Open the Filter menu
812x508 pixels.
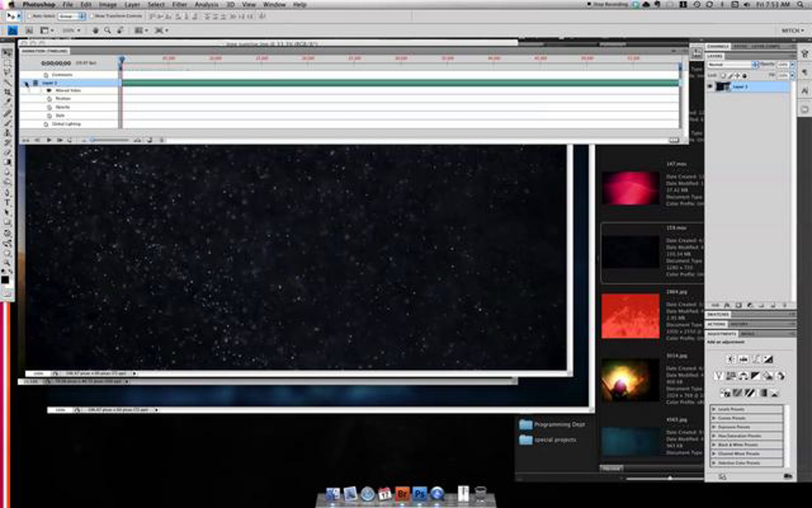pyautogui.click(x=179, y=4)
